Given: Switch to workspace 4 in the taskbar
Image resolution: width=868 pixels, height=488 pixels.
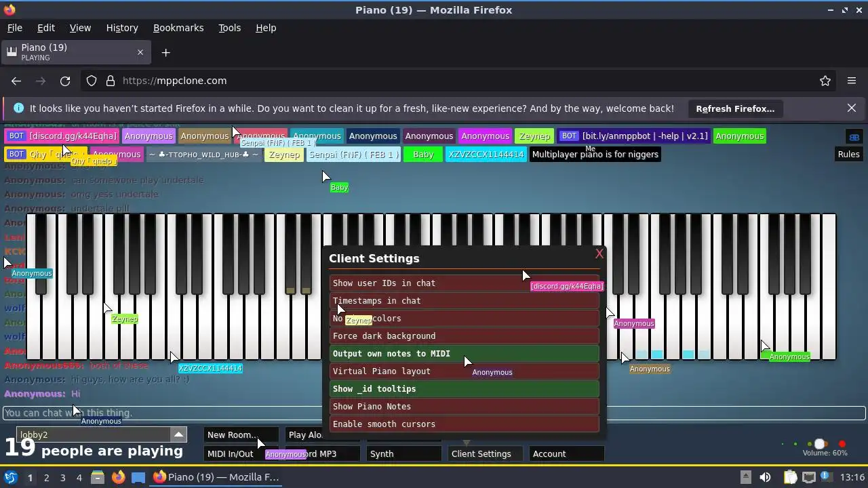Looking at the screenshot, I should tap(79, 477).
